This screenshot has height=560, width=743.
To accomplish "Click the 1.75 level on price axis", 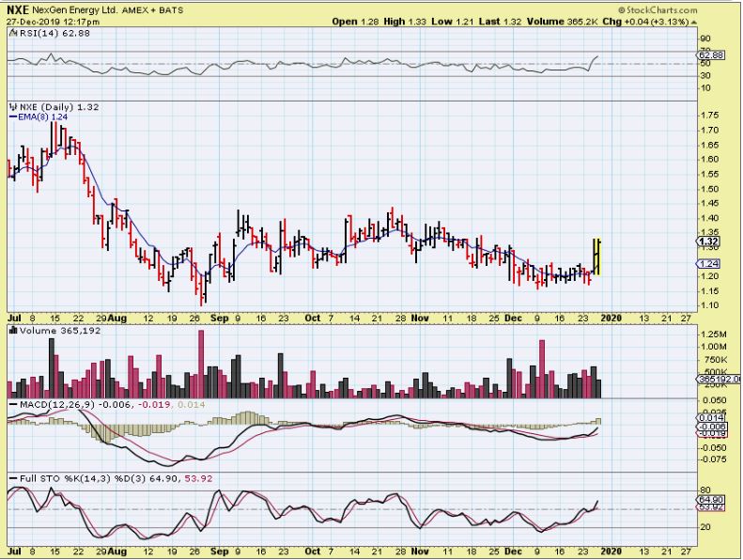I will click(710, 116).
